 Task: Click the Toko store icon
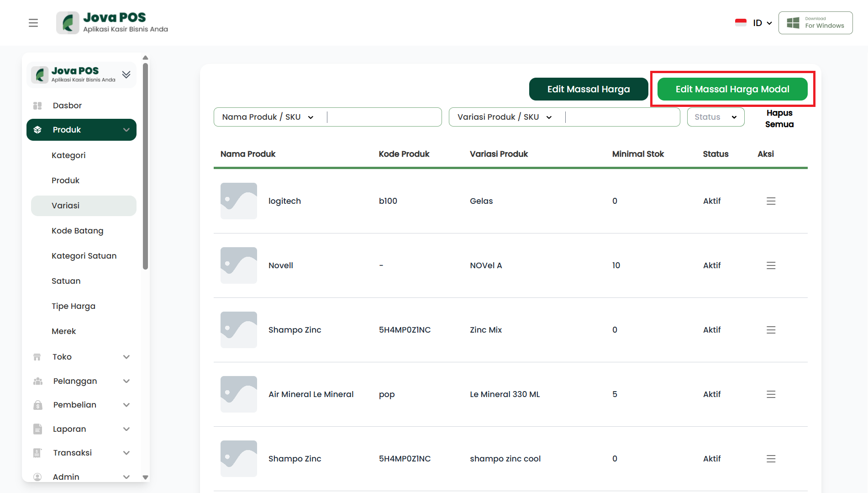click(x=37, y=357)
